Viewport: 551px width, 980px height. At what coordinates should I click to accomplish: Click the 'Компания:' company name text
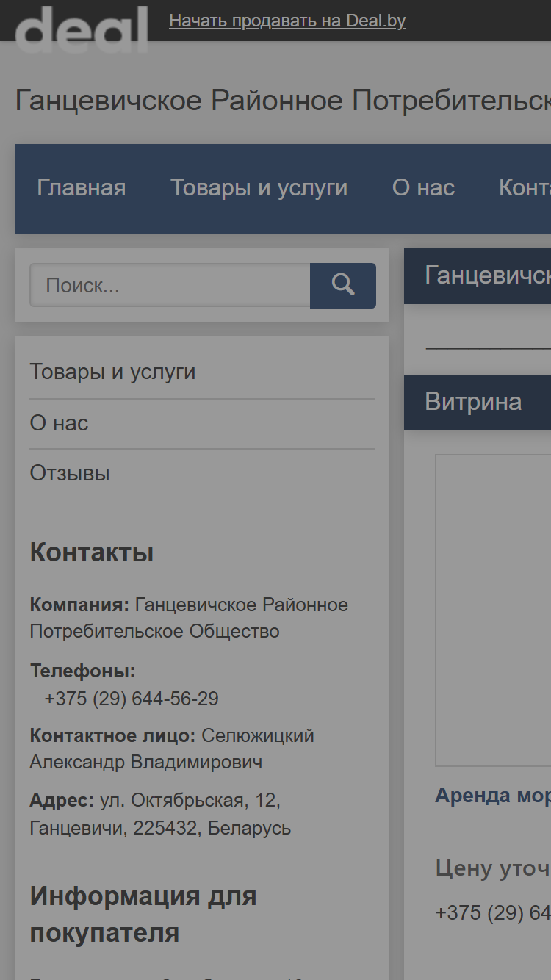[x=189, y=618]
